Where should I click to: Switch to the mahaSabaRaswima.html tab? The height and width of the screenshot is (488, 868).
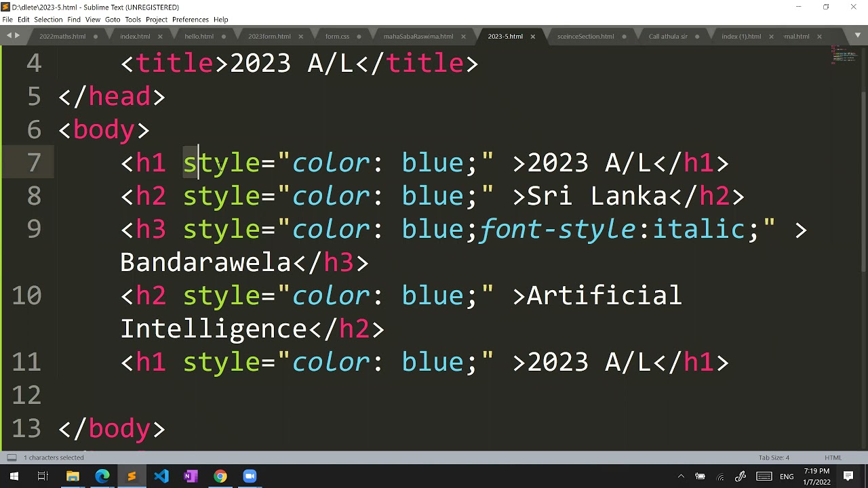[418, 37]
